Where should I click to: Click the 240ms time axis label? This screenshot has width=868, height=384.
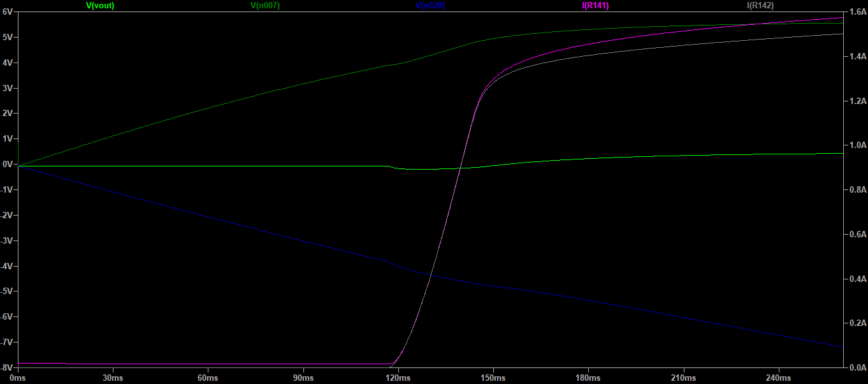[779, 378]
